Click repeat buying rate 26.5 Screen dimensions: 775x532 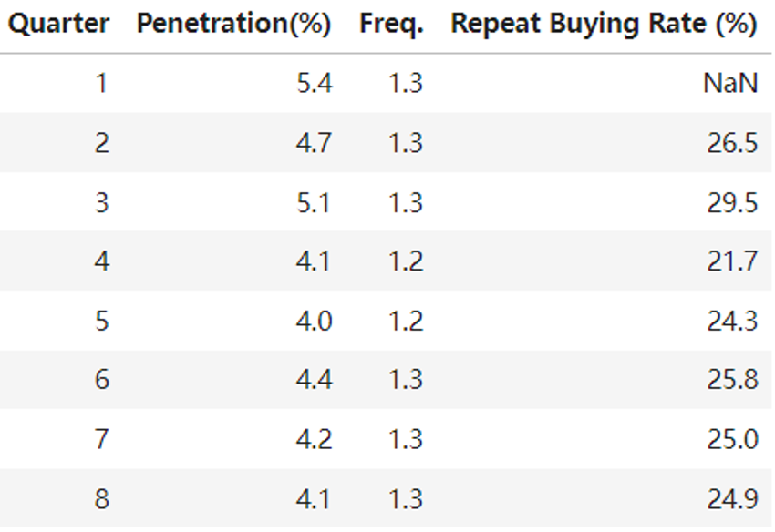pos(732,143)
